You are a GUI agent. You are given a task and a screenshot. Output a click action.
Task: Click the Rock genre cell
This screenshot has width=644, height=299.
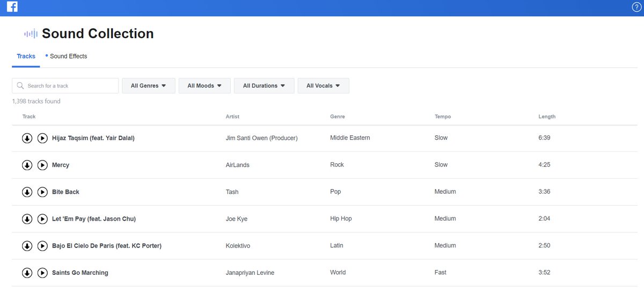point(337,165)
